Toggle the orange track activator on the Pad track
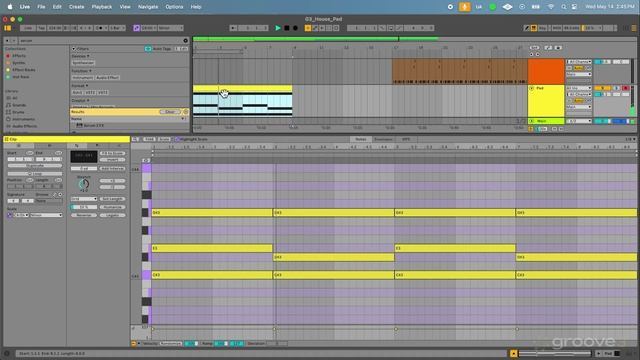640x360 pixels. point(602,88)
